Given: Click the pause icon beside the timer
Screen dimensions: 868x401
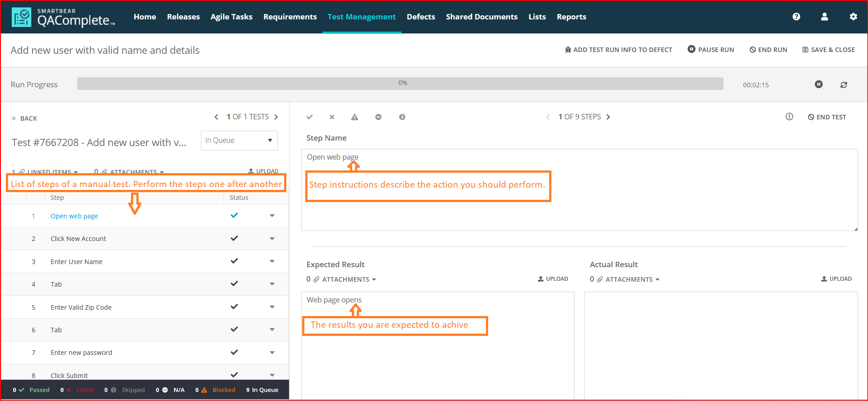Looking at the screenshot, I should (x=818, y=85).
